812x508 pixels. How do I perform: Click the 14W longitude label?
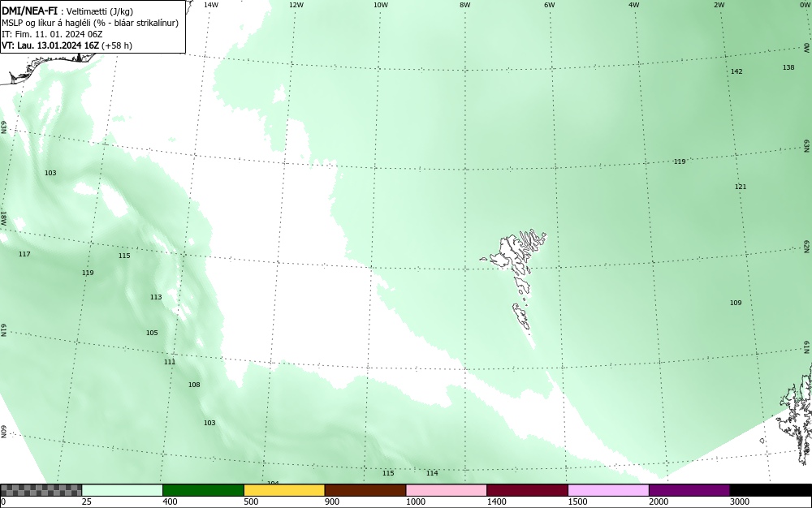coord(210,5)
